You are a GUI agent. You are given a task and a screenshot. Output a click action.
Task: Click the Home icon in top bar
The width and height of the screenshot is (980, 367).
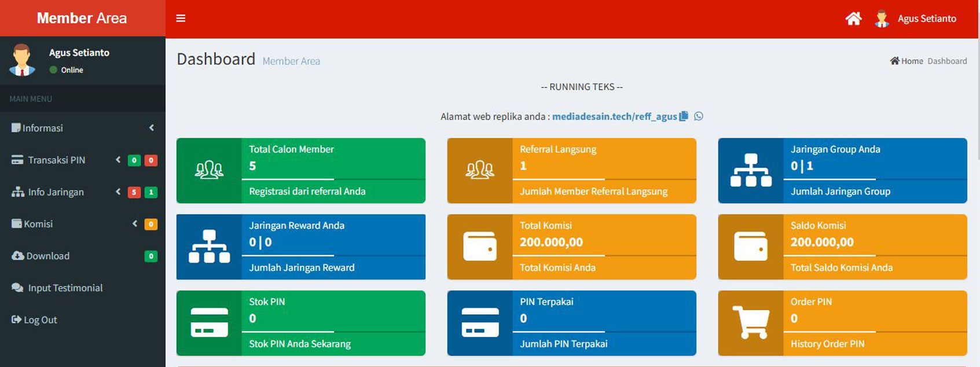click(853, 19)
